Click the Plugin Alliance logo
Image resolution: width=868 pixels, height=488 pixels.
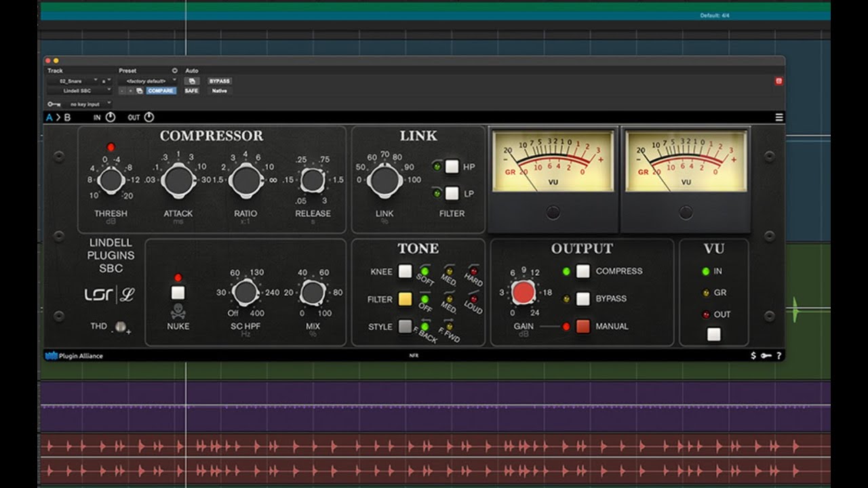tap(74, 356)
